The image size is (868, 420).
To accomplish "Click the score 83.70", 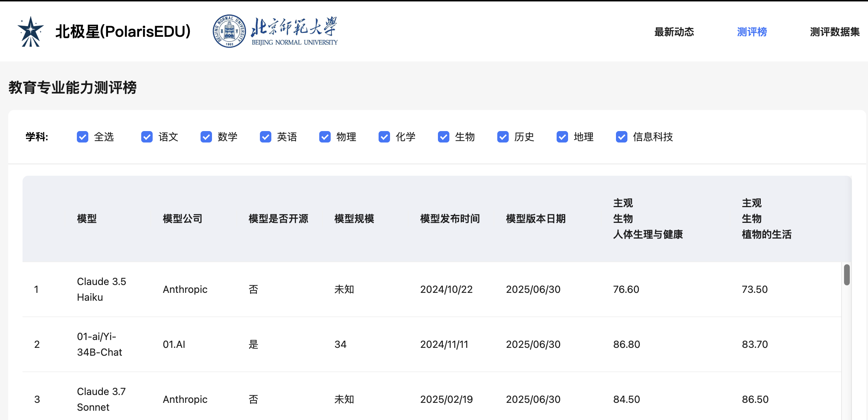I will pos(755,344).
